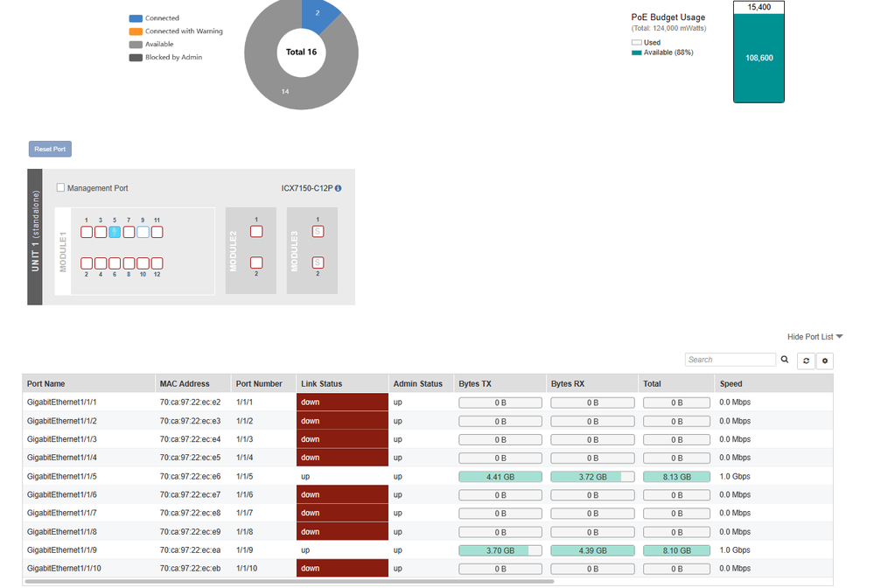Open the table settings gear icon
This screenshot has height=588, width=874.
pos(824,360)
